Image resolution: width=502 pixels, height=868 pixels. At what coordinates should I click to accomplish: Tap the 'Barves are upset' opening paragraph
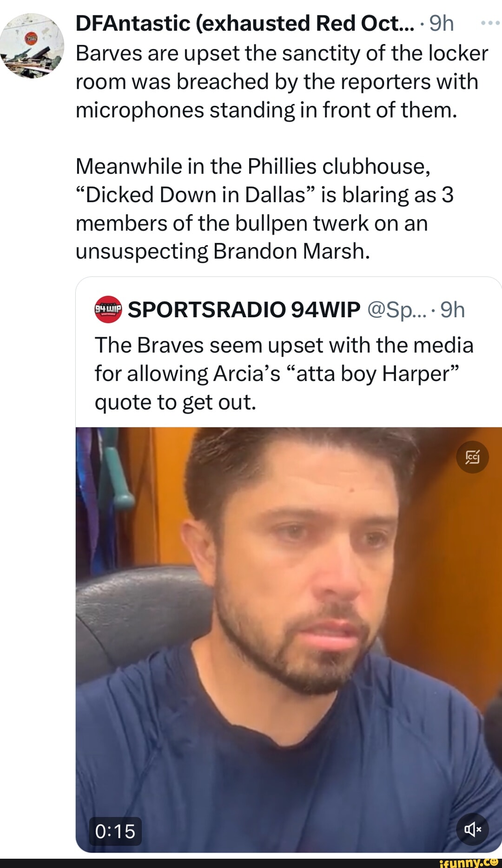pyautogui.click(x=282, y=82)
